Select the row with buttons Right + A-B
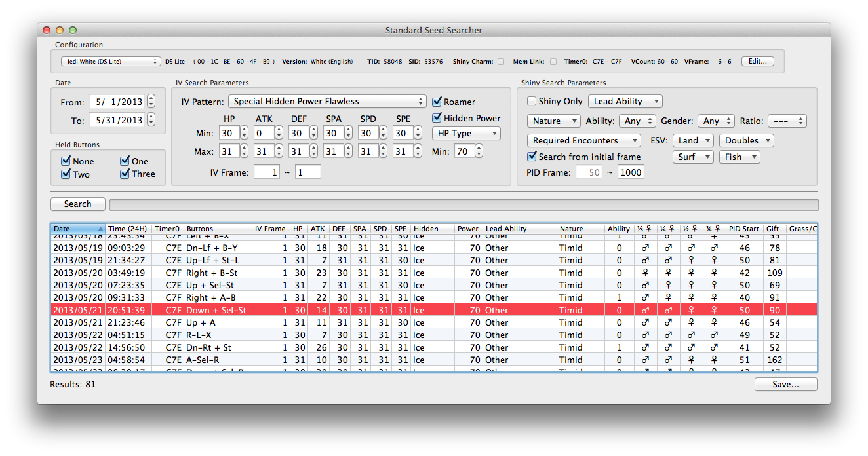Image resolution: width=868 pixels, height=456 pixels. (x=434, y=297)
